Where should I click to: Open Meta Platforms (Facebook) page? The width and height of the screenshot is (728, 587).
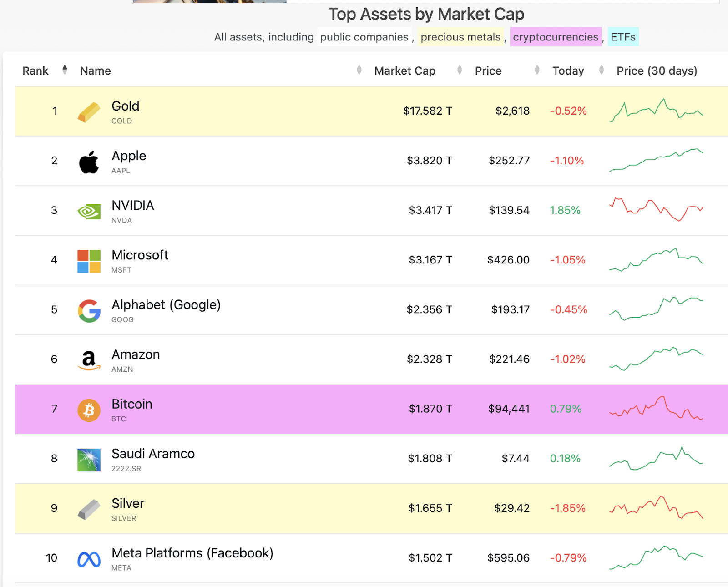[x=192, y=553]
